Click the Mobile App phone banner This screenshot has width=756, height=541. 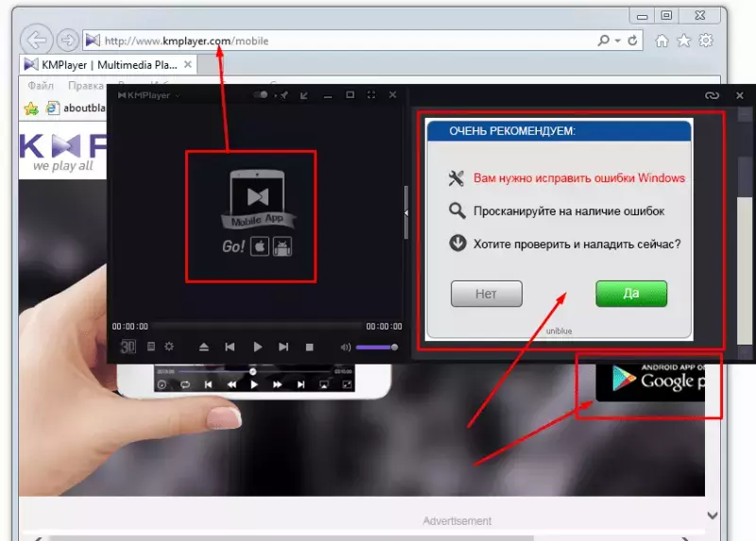click(258, 199)
